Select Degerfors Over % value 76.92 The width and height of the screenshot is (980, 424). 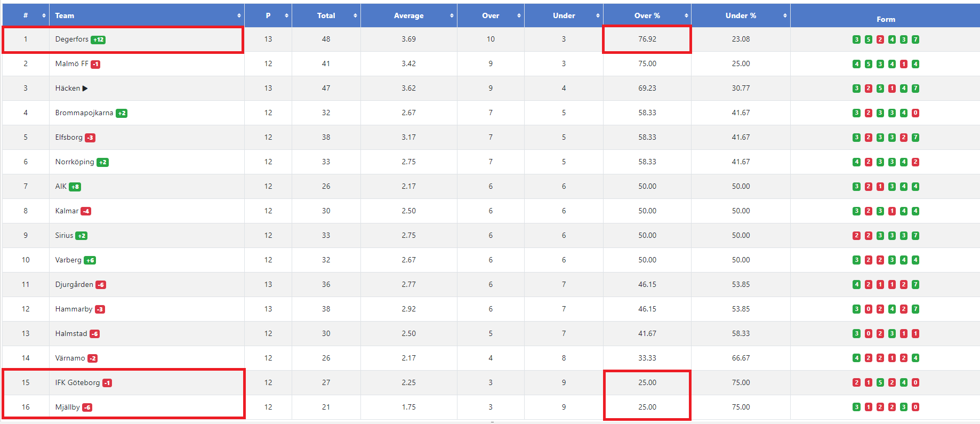coord(647,39)
